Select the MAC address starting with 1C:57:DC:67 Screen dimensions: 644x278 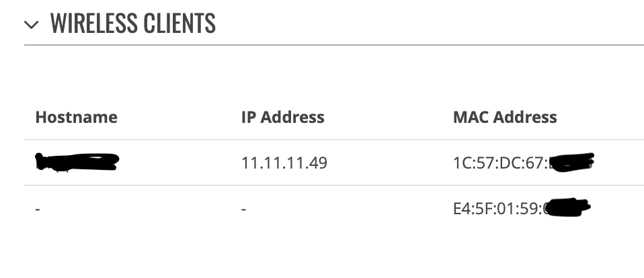523,163
